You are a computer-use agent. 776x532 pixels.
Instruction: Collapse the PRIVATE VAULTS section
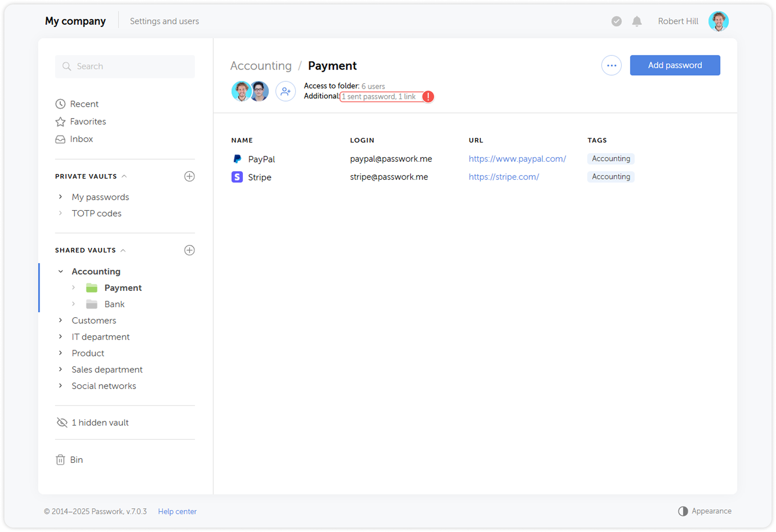(125, 176)
